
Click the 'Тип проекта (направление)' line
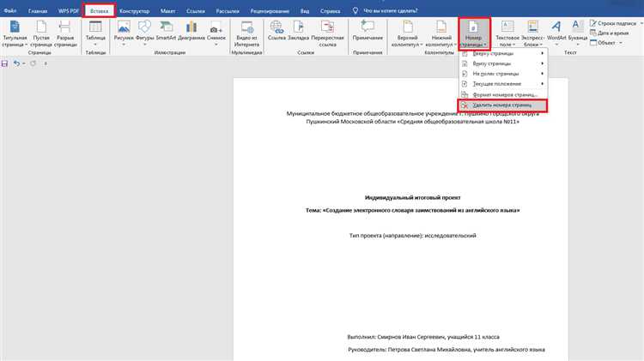(x=412, y=236)
